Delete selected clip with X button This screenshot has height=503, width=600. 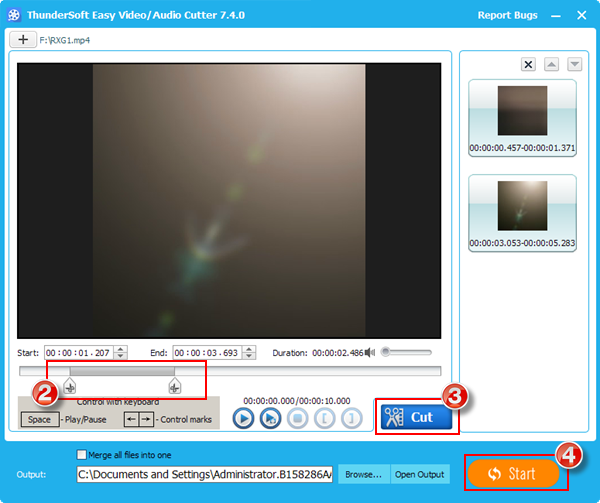pyautogui.click(x=528, y=65)
